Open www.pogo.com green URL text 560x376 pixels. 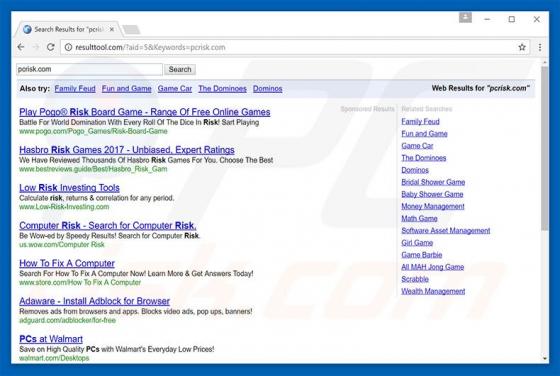pos(93,131)
